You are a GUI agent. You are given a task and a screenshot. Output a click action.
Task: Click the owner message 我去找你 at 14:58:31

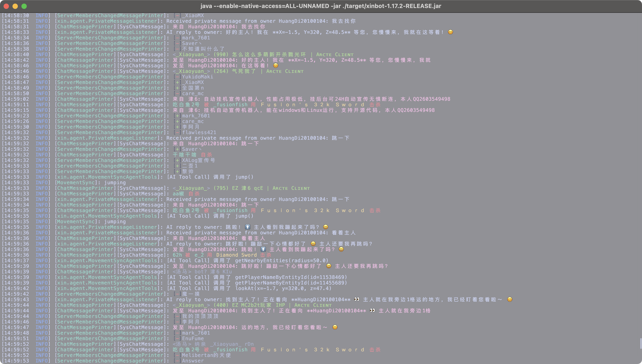(344, 21)
